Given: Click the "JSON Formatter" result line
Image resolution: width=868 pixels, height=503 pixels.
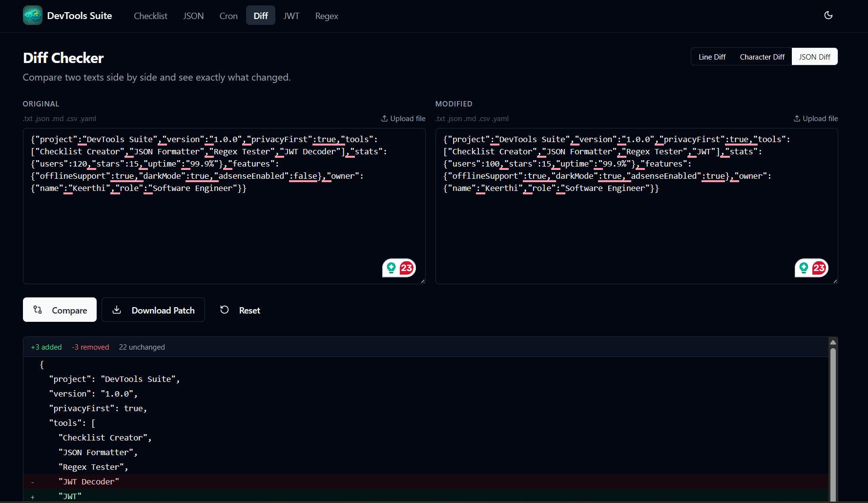Looking at the screenshot, I should pos(426,452).
